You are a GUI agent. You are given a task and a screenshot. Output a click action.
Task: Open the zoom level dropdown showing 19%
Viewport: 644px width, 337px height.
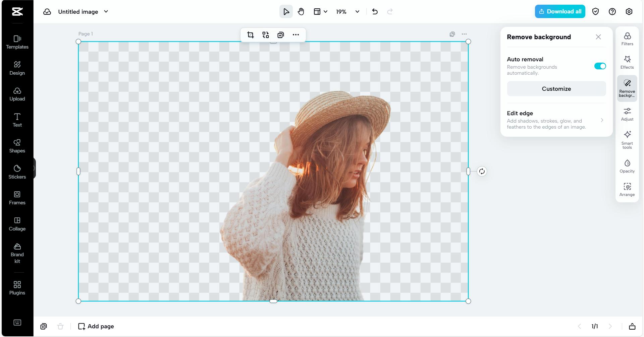click(x=347, y=11)
